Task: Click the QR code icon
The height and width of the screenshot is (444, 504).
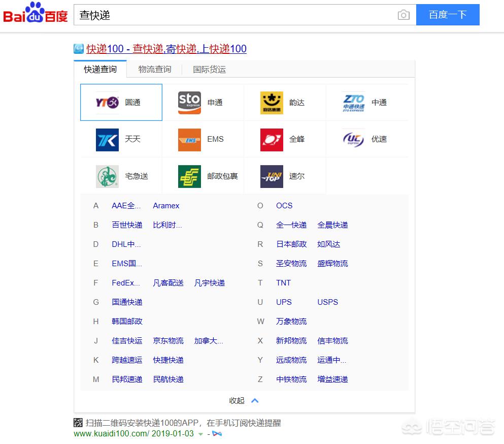Action: point(78,423)
